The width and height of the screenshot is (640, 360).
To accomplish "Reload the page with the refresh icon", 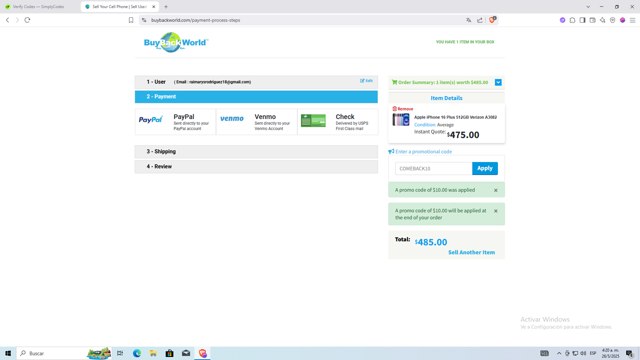I will click(27, 20).
